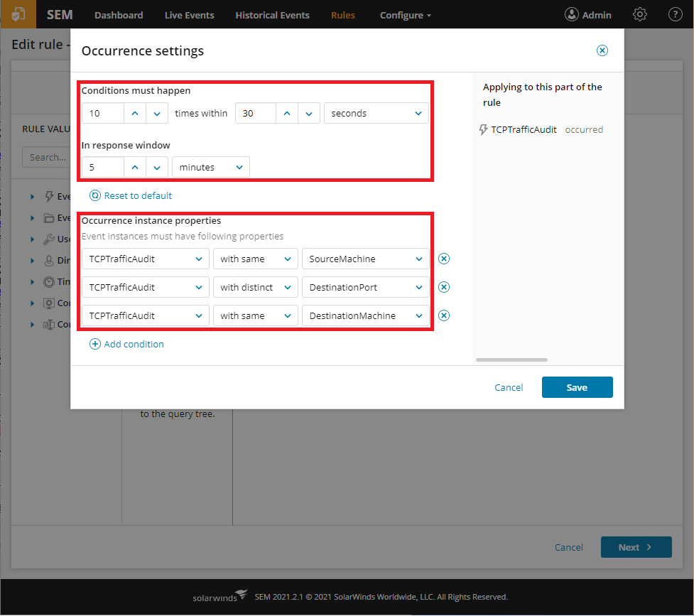Click the response window number field
This screenshot has width=694, height=616.
click(x=103, y=168)
